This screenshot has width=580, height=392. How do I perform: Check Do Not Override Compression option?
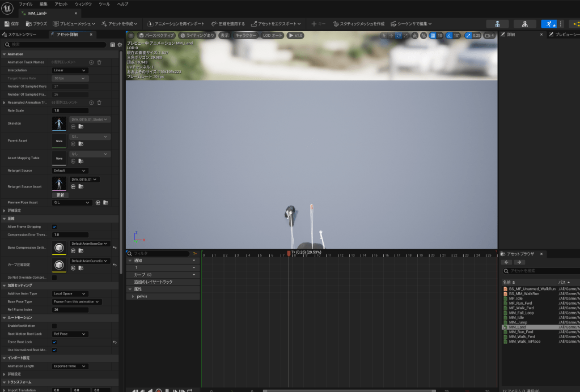pos(54,278)
